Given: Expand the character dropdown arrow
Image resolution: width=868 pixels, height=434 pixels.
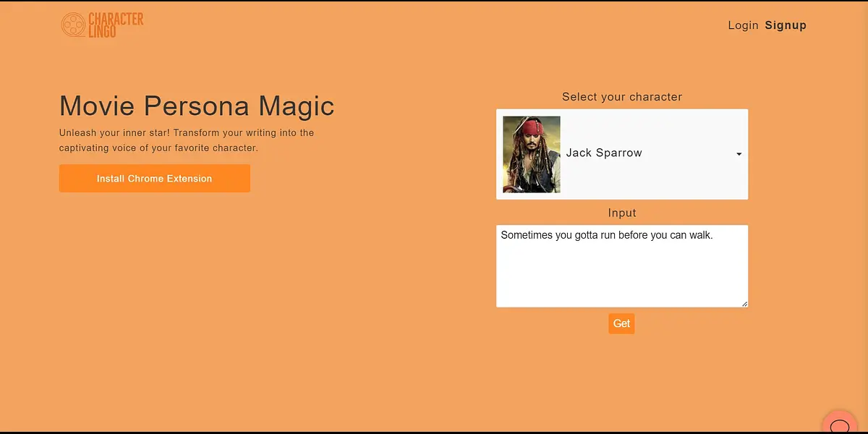Looking at the screenshot, I should click(x=739, y=154).
